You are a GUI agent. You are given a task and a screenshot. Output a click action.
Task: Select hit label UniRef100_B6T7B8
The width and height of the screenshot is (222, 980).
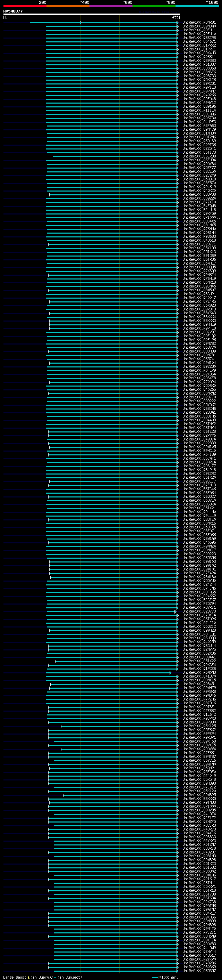[x=199, y=894]
